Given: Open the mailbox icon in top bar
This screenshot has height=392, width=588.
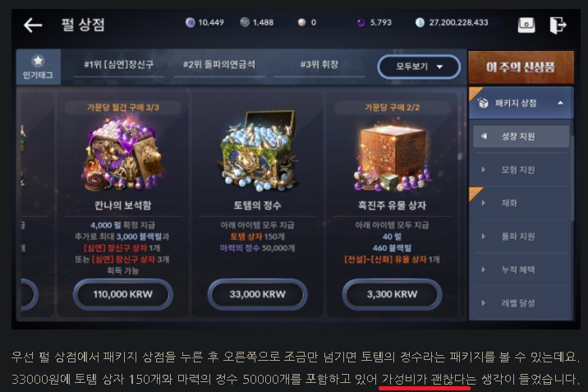Looking at the screenshot, I should (526, 25).
